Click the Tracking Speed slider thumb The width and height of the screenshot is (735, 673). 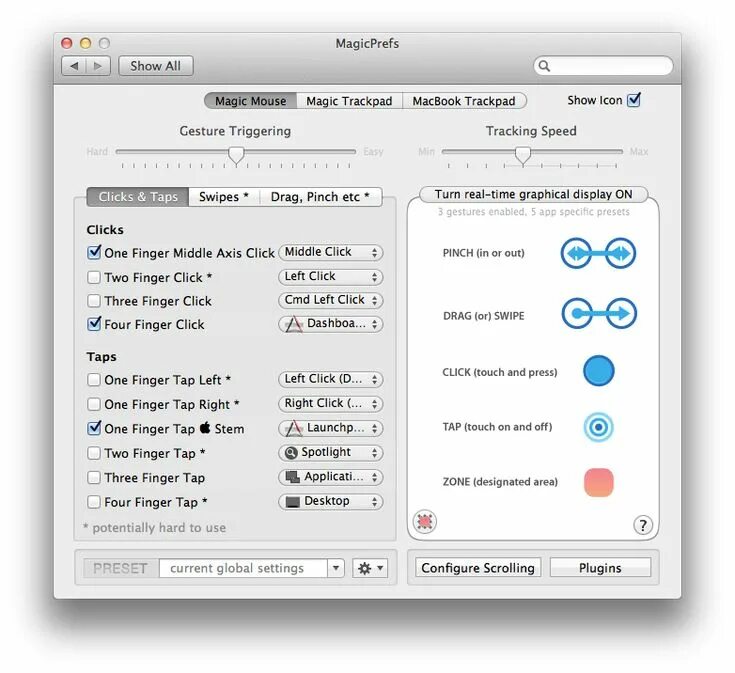click(523, 155)
